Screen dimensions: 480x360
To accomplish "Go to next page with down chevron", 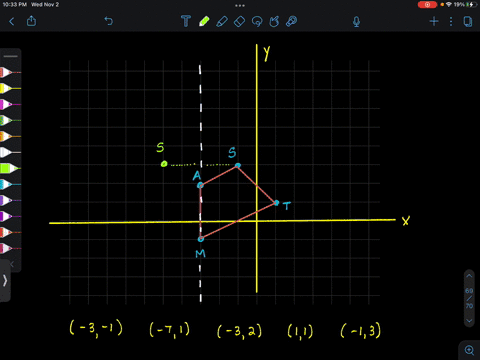I will coord(469,321).
